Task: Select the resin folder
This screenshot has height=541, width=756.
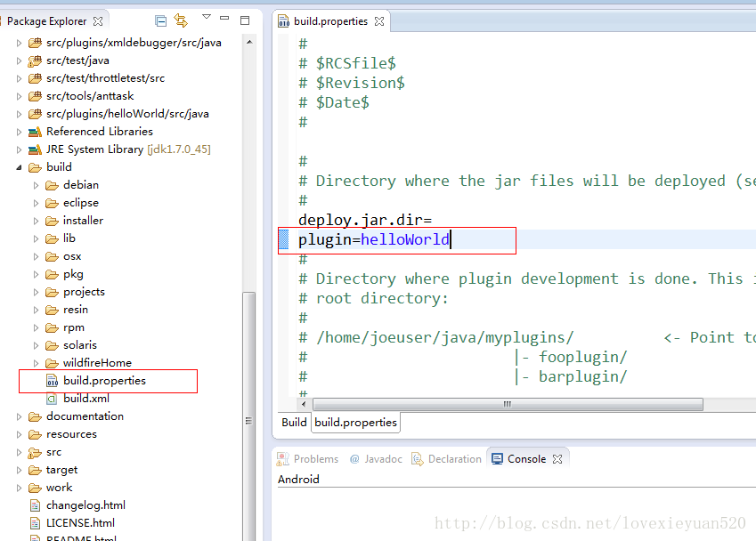Action: (x=76, y=310)
